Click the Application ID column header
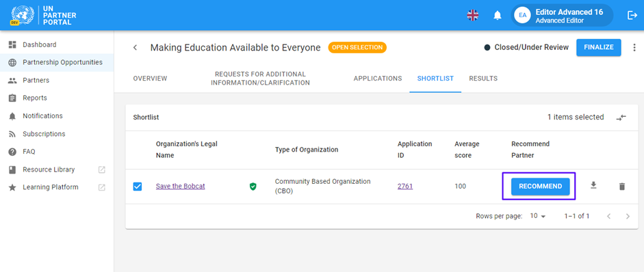 point(415,150)
